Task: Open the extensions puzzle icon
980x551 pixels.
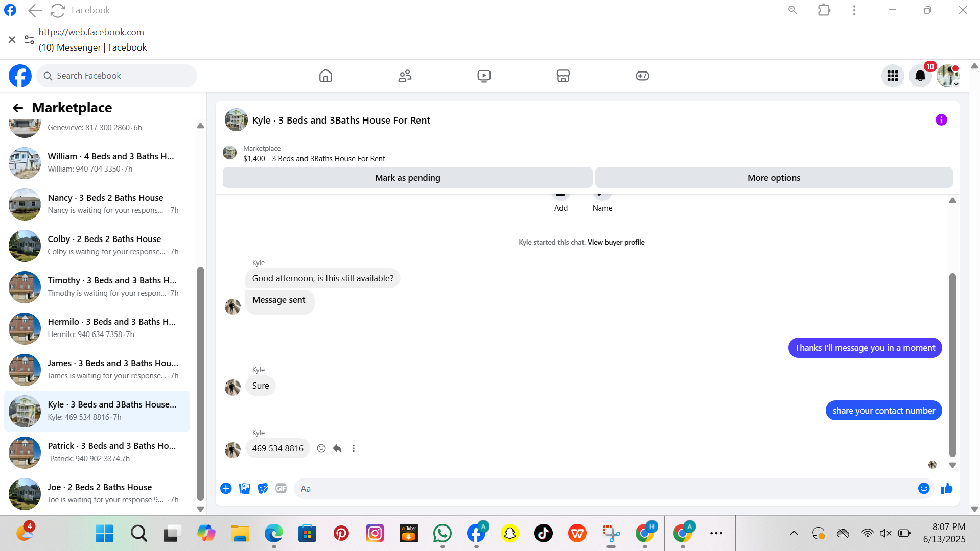Action: pyautogui.click(x=824, y=10)
